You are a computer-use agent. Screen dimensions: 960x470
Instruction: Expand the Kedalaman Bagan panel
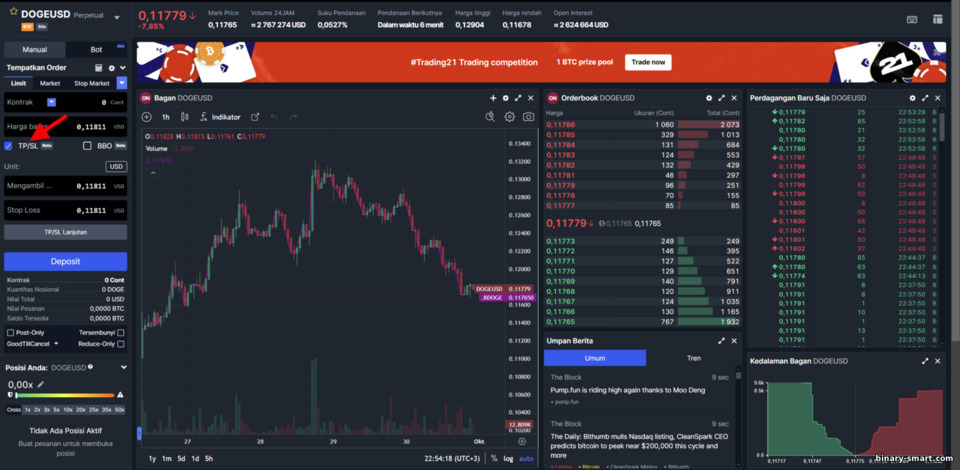click(x=924, y=362)
